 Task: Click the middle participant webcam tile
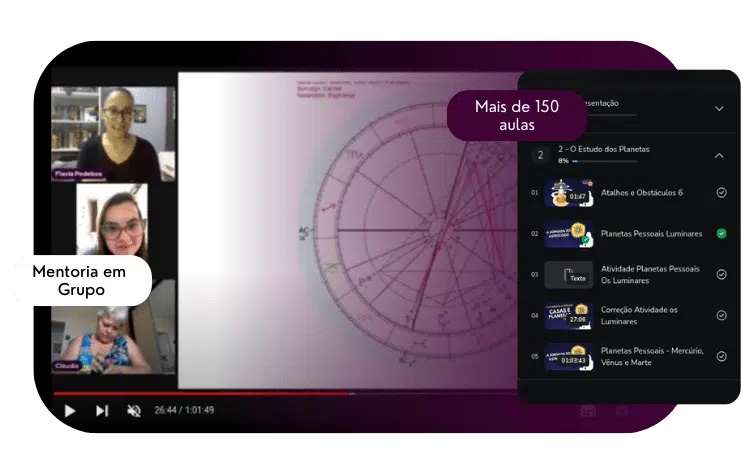tap(112, 219)
